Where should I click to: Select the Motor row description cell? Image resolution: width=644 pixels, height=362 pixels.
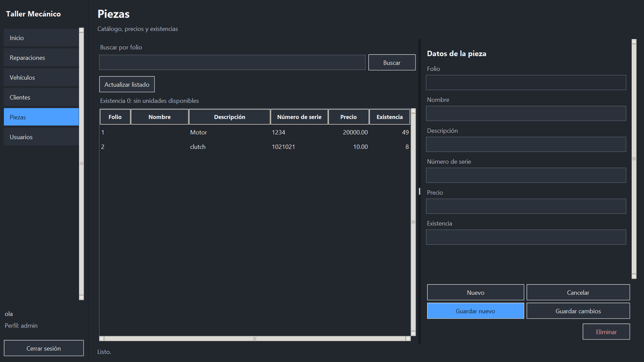coord(229,132)
